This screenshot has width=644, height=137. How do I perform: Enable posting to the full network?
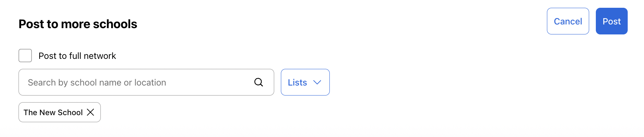(x=25, y=56)
